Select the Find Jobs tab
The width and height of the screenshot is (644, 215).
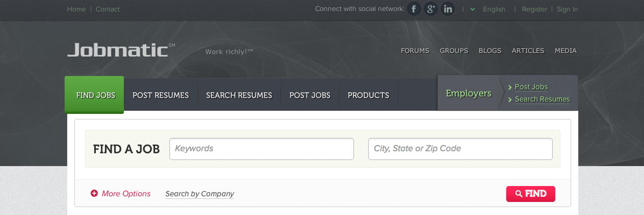pos(95,95)
